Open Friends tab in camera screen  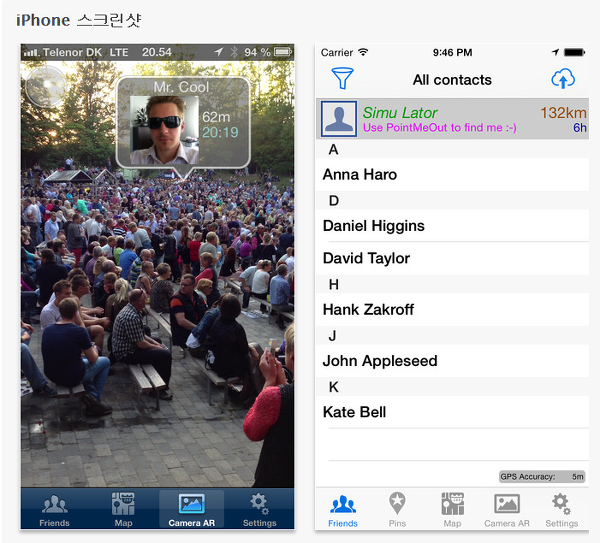pyautogui.click(x=54, y=510)
